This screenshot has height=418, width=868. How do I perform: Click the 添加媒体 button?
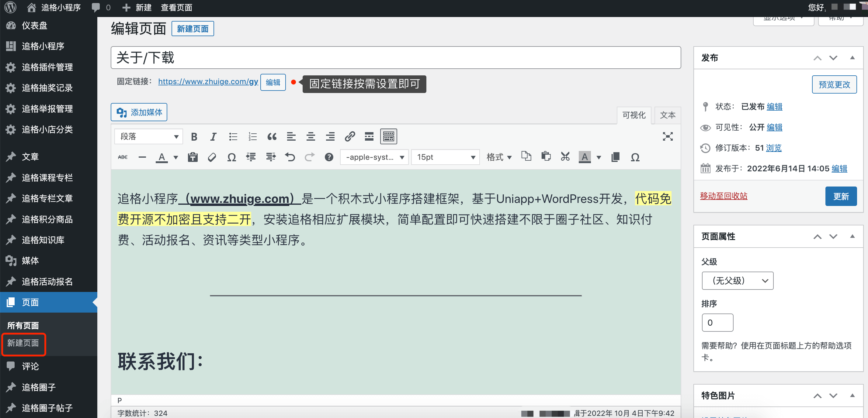[139, 112]
